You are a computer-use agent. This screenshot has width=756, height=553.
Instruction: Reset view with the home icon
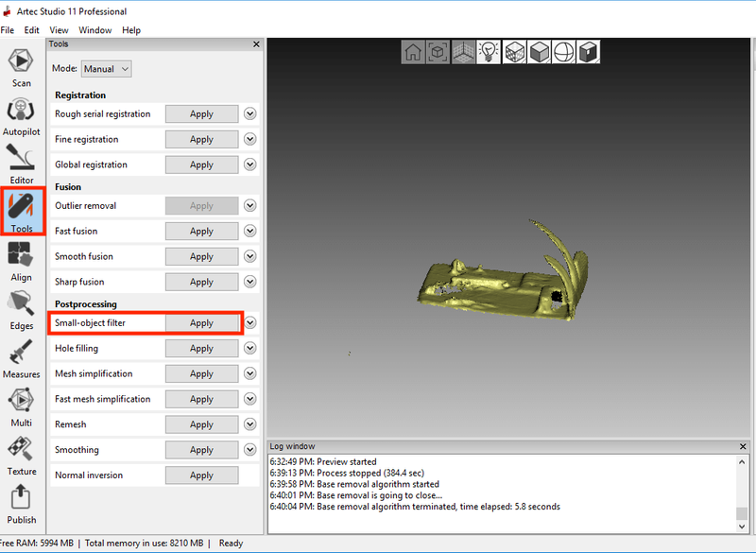413,52
